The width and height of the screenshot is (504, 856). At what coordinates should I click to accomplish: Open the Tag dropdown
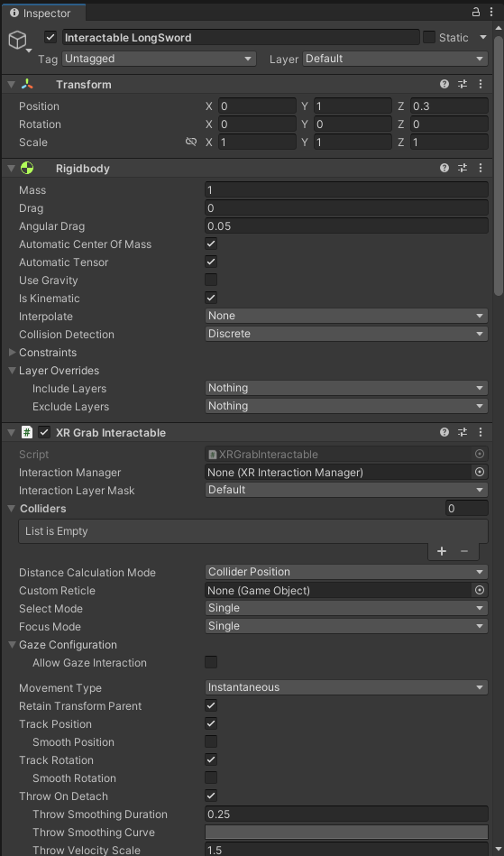pyautogui.click(x=159, y=59)
